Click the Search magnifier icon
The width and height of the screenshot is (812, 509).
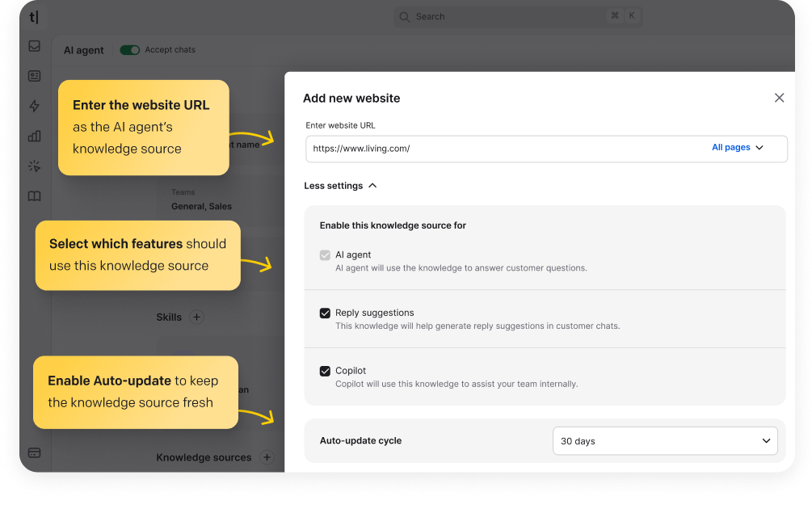(403, 16)
